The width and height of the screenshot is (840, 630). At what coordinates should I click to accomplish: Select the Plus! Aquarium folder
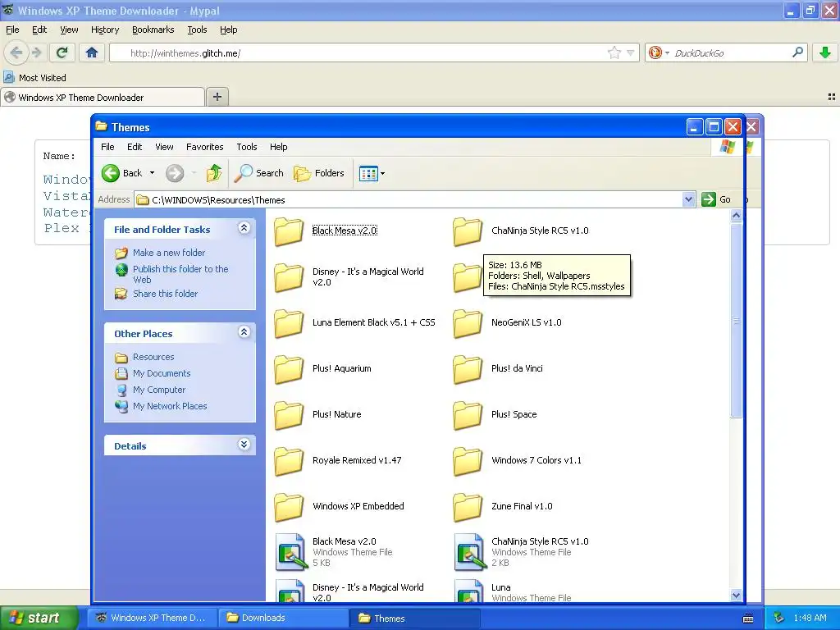(323, 368)
